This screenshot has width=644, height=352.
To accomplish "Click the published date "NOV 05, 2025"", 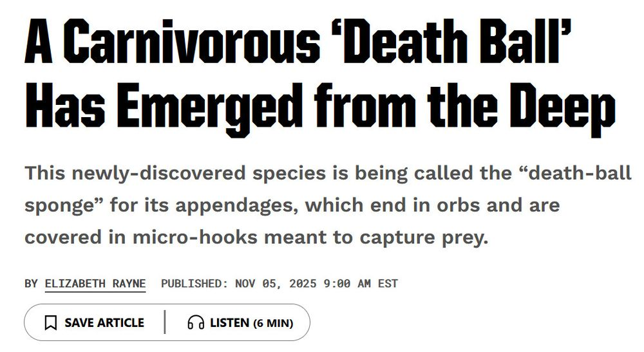I will tap(281, 283).
